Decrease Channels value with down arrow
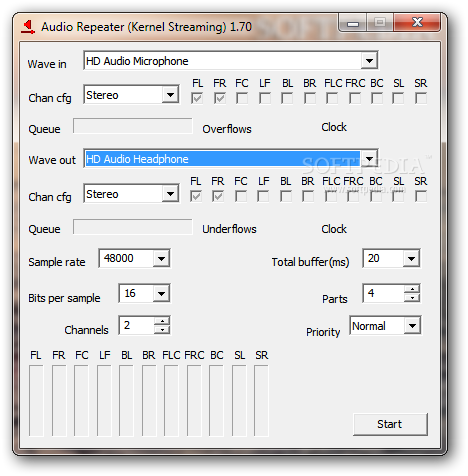The height and width of the screenshot is (476, 468). 162,329
